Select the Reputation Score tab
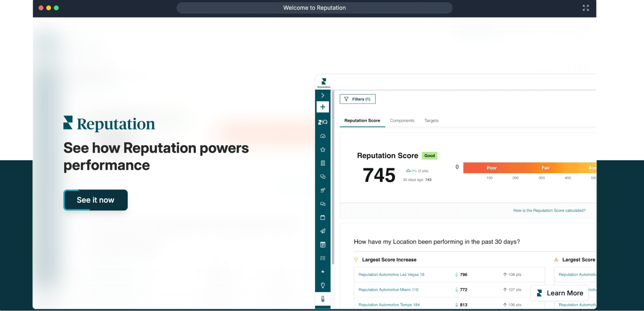 pyautogui.click(x=362, y=121)
